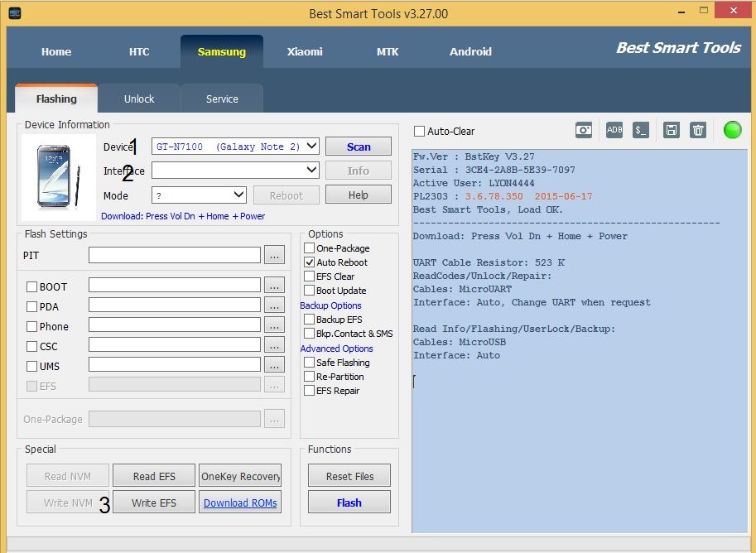The height and width of the screenshot is (553, 756).
Task: Click the Write EFS button
Action: 154,503
